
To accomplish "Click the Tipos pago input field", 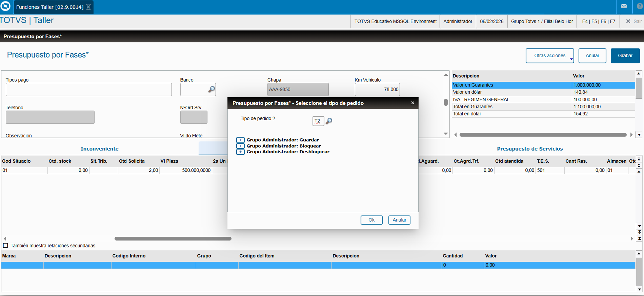I will [x=88, y=89].
